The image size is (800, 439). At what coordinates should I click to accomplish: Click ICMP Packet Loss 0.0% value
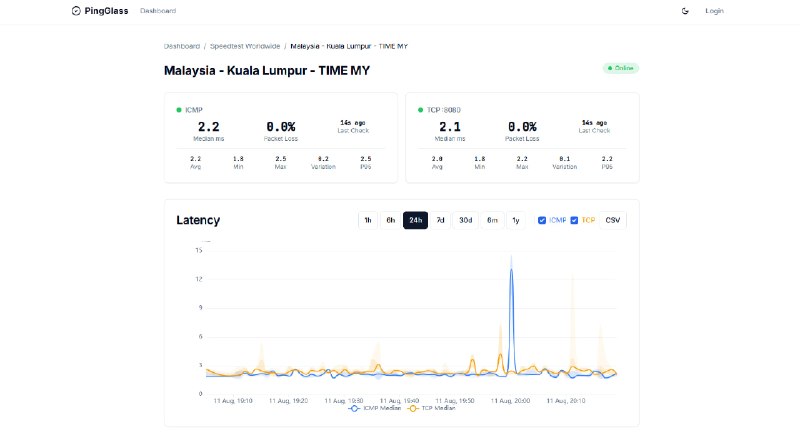[281, 127]
